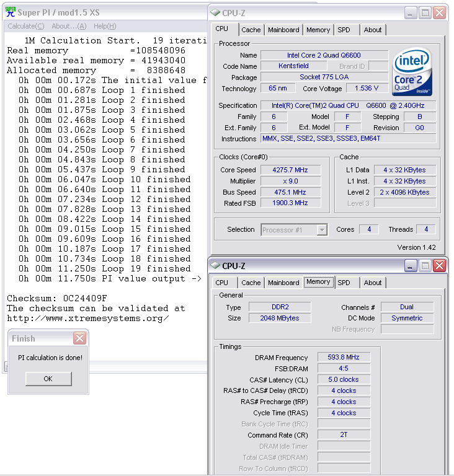
Task: Click the Intel Core 2 Quad logo
Action: click(x=412, y=72)
